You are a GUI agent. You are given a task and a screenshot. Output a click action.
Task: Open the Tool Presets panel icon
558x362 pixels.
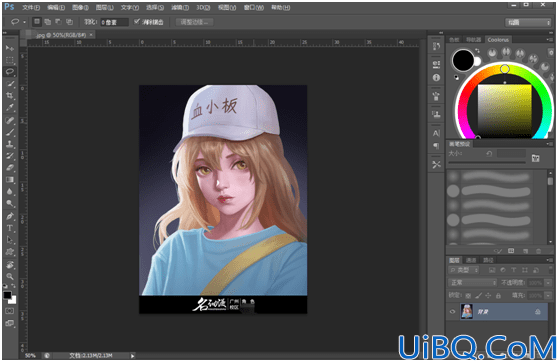click(x=436, y=164)
